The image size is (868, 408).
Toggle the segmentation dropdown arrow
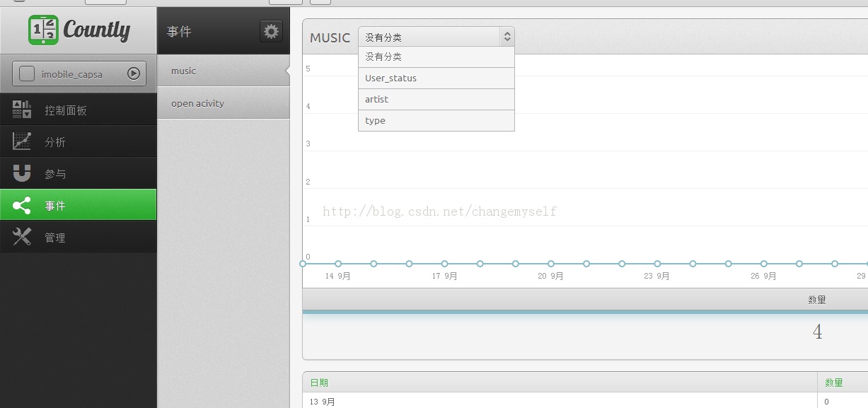pyautogui.click(x=507, y=37)
